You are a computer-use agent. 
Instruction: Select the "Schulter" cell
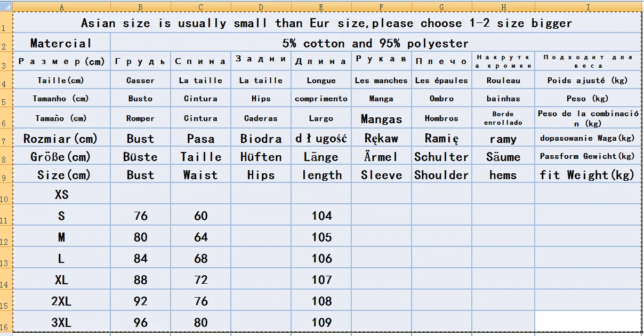[441, 157]
